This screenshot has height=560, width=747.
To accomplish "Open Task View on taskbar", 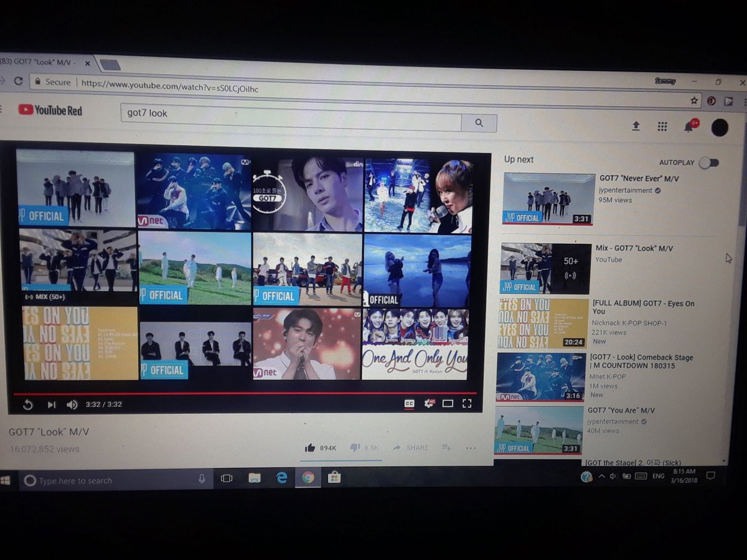I will click(227, 478).
